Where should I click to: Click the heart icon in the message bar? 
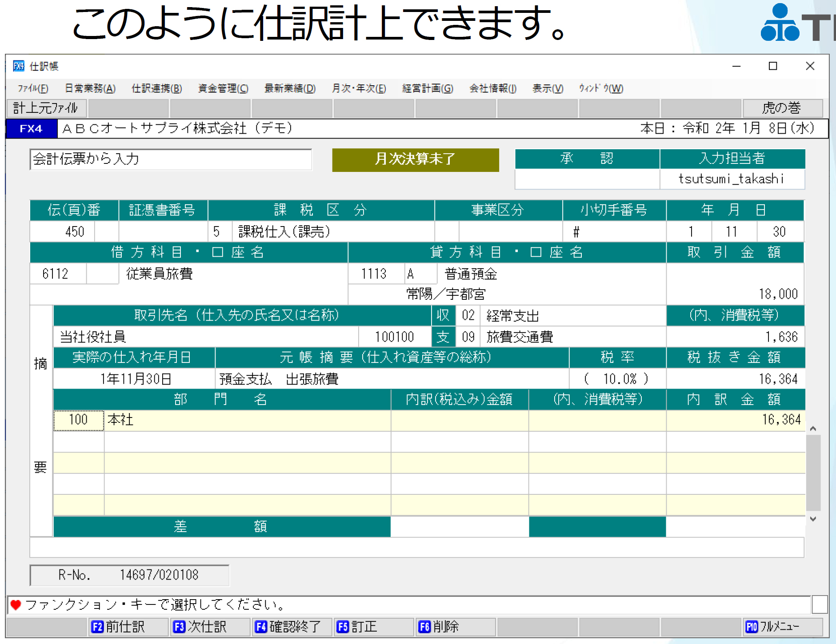point(16,604)
